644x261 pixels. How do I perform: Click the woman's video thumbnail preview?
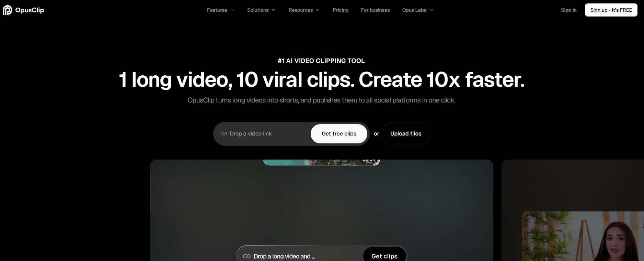coord(583,236)
